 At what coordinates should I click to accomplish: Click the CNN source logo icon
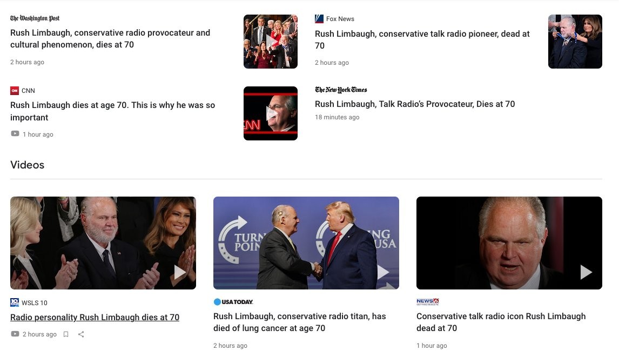coord(15,91)
